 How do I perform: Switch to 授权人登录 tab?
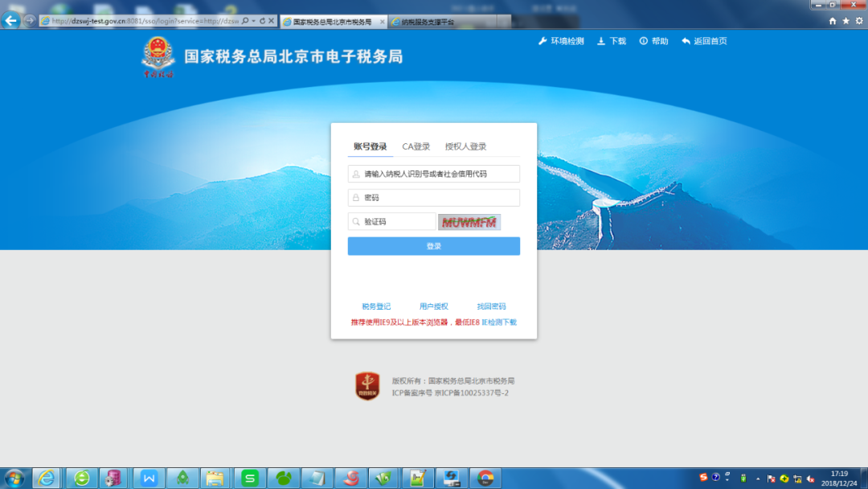tap(465, 146)
